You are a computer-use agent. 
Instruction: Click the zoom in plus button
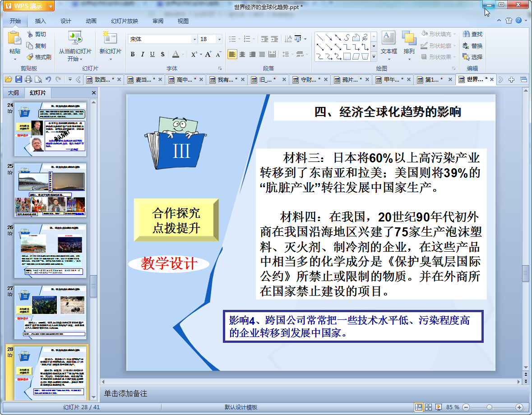tap(519, 407)
